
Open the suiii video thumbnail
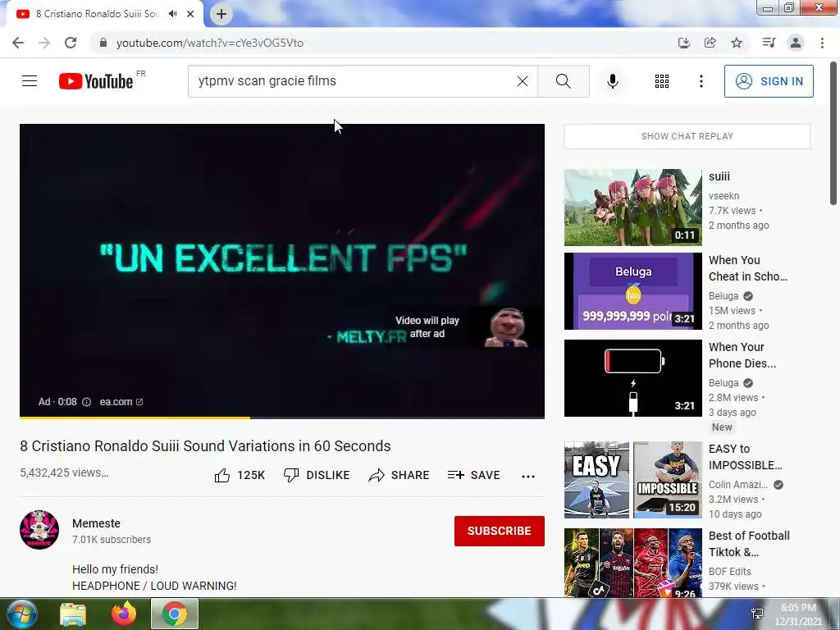632,208
